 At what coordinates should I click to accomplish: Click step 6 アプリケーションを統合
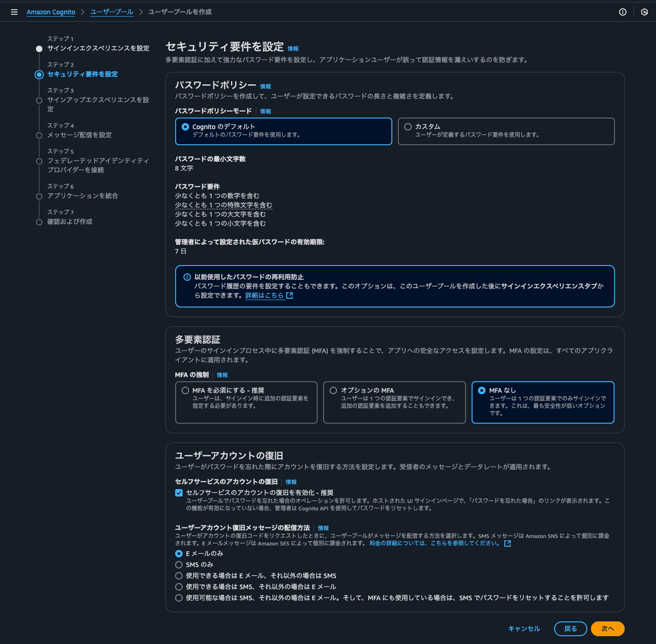click(83, 196)
